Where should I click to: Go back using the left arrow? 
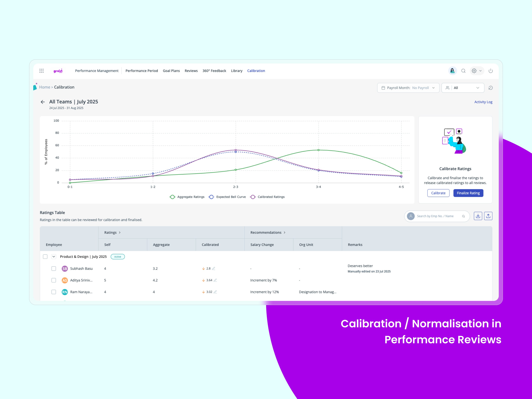tap(43, 102)
